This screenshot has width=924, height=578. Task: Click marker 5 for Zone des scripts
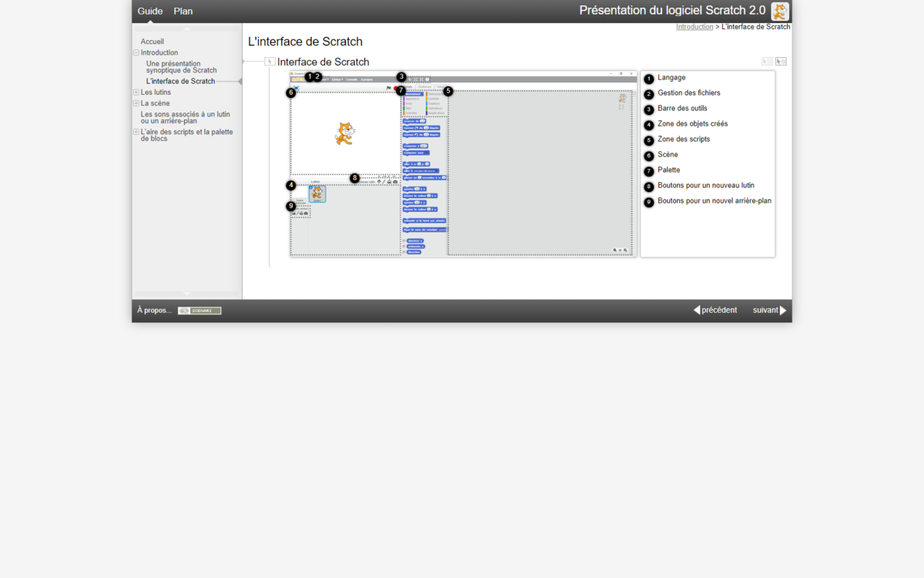(447, 91)
